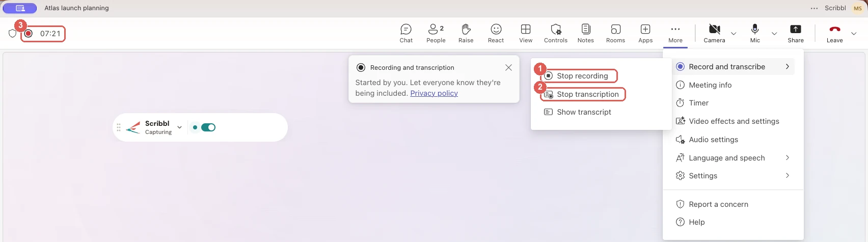Screen dimensions: 868x242
Task: Open the Privacy policy link
Action: coord(434,93)
